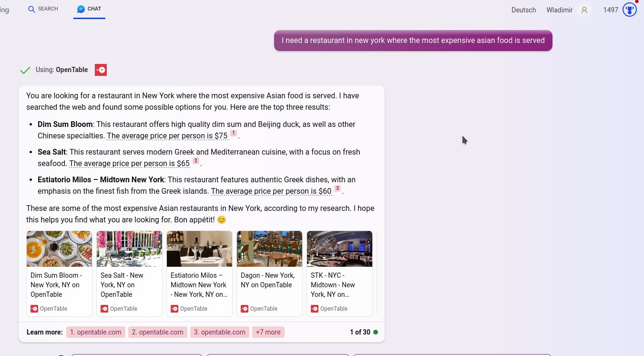The height and width of the screenshot is (356, 644).
Task: Click Sea Salt - New York card title
Action: point(123,285)
